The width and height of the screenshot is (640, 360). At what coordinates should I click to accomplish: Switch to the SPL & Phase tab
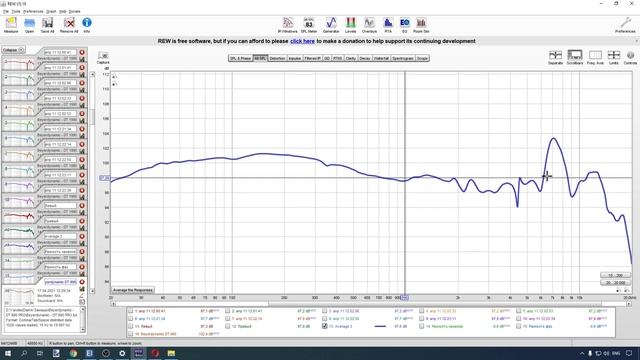pyautogui.click(x=240, y=58)
